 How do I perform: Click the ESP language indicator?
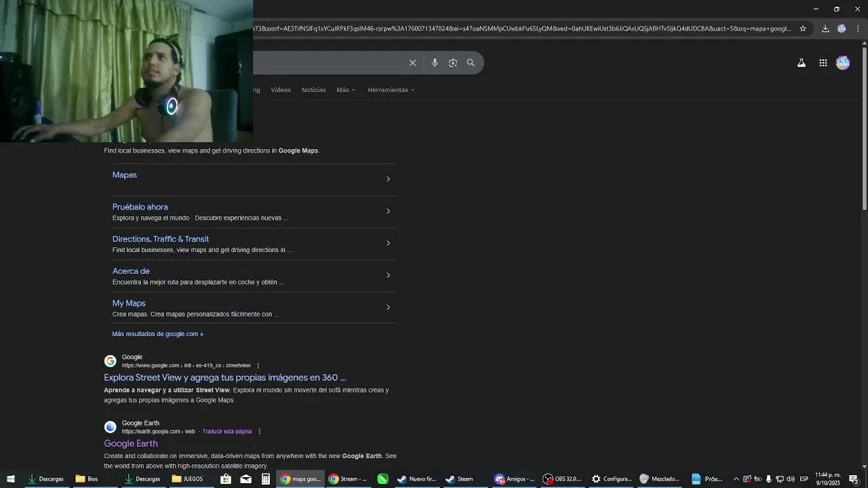[x=804, y=479]
